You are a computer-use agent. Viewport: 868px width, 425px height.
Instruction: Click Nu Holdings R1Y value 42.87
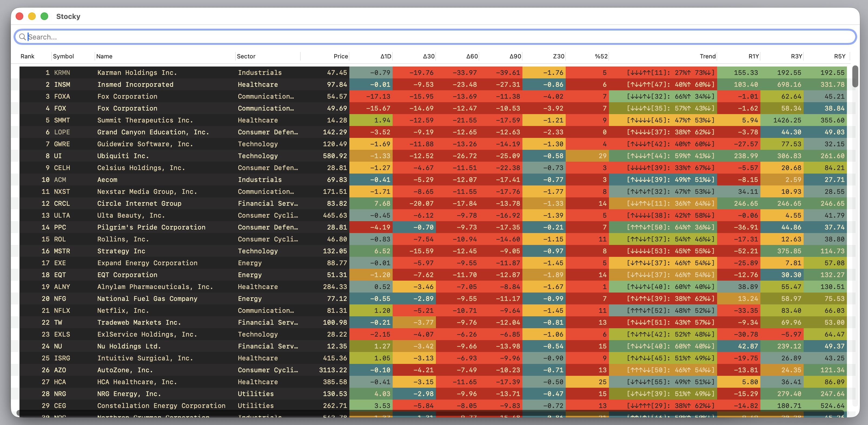click(x=748, y=346)
